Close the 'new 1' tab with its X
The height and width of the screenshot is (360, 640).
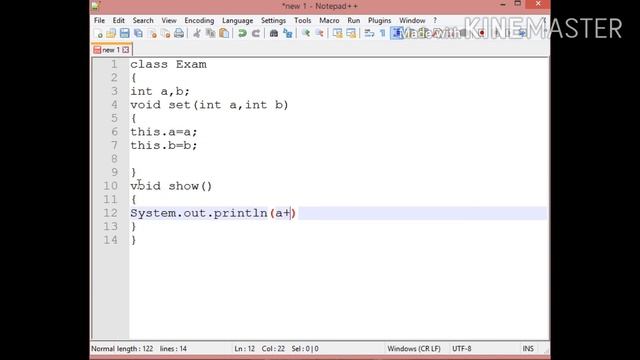coord(126,50)
